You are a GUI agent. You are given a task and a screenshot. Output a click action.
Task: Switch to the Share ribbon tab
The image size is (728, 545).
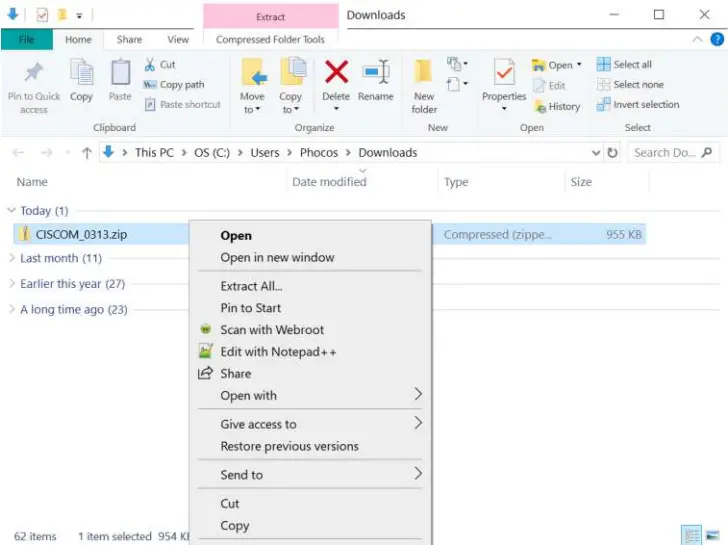[129, 39]
